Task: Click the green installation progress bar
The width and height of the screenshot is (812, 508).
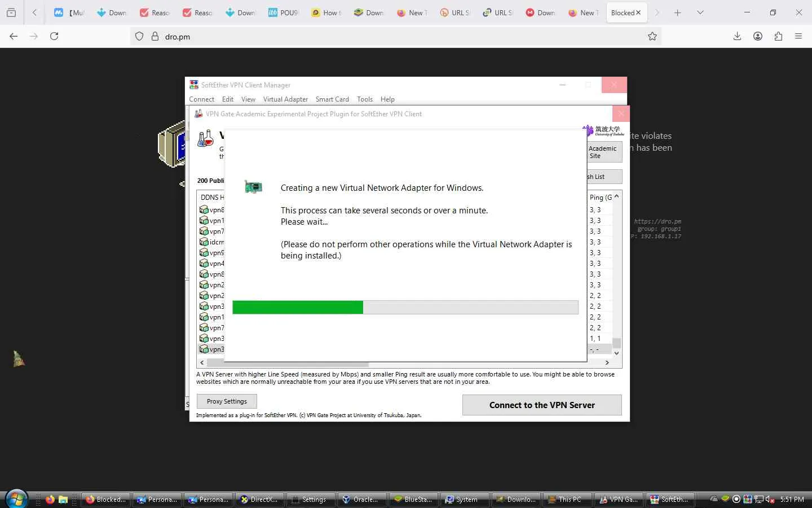Action: point(298,307)
